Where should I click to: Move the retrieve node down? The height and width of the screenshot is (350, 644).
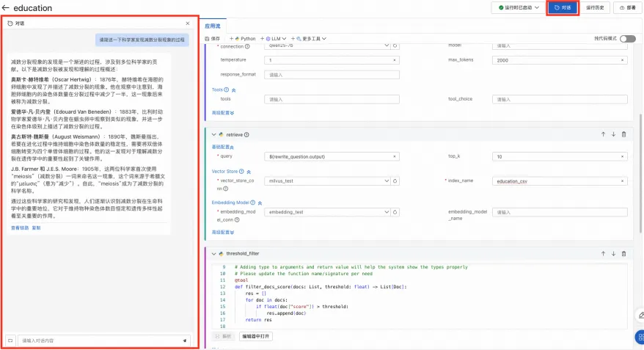click(613, 134)
